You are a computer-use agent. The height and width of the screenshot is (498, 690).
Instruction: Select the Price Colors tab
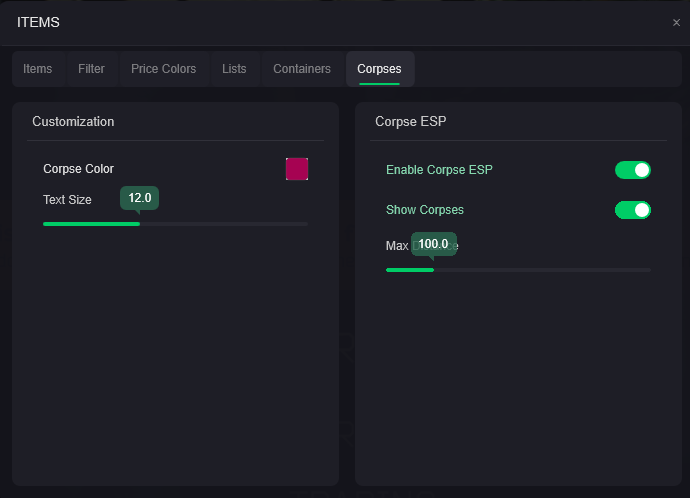pos(163,69)
